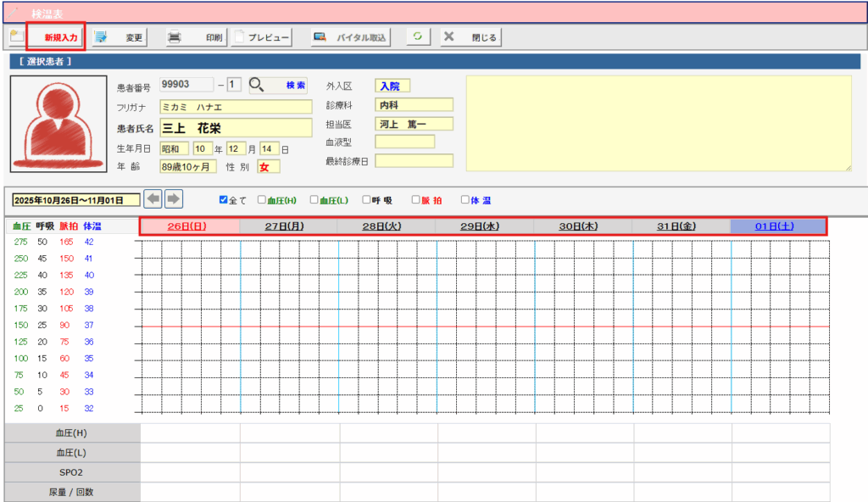Toggle the 全て checkbox
This screenshot has width=868, height=502.
click(x=224, y=200)
